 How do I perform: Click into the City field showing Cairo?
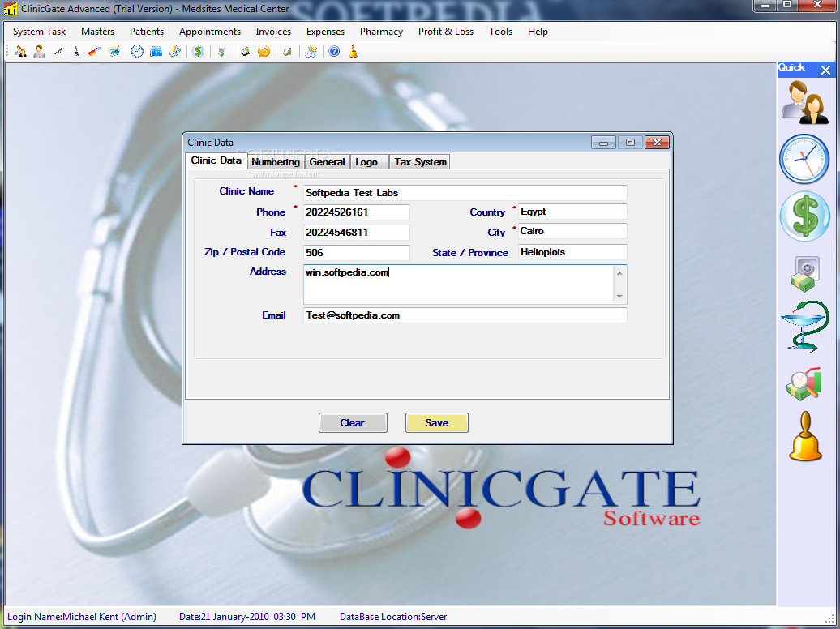pos(572,231)
